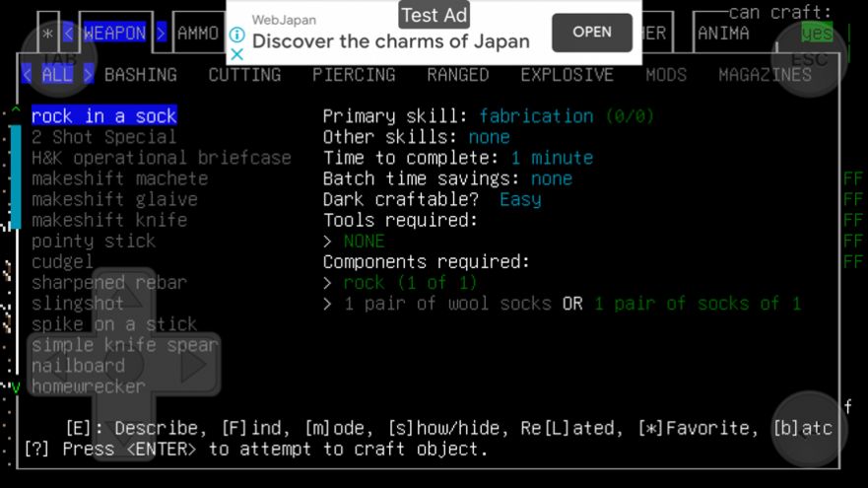This screenshot has height=488, width=868.
Task: Select the PIERCING subcategory
Action: [x=354, y=75]
